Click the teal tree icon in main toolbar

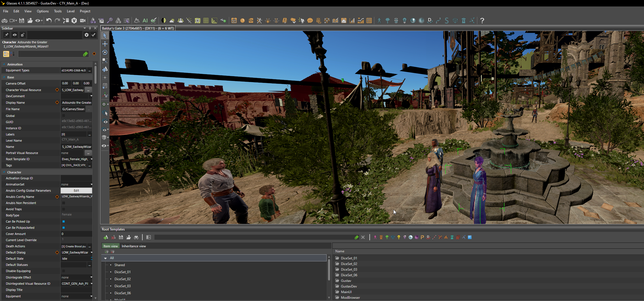[x=388, y=21]
